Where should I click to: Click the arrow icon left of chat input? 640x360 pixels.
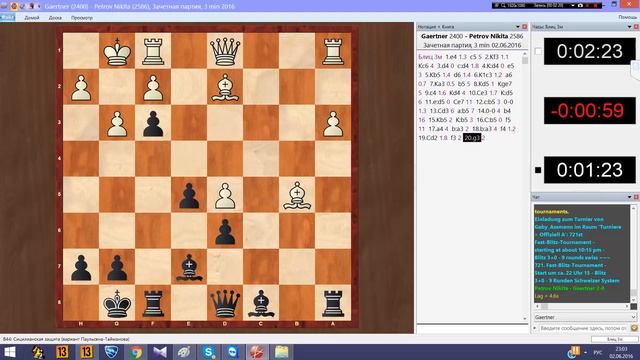click(x=535, y=328)
